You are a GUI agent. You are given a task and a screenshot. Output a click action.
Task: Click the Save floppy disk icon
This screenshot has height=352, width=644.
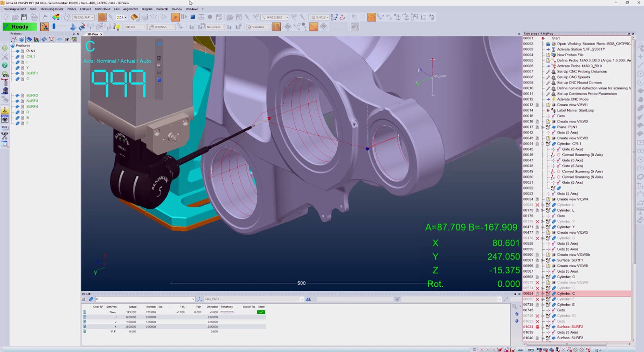pyautogui.click(x=24, y=17)
